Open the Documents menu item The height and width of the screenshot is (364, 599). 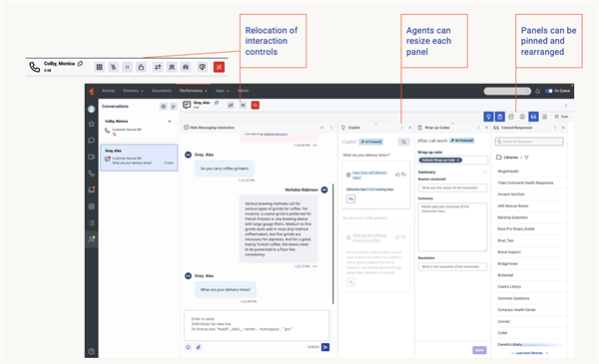click(161, 91)
